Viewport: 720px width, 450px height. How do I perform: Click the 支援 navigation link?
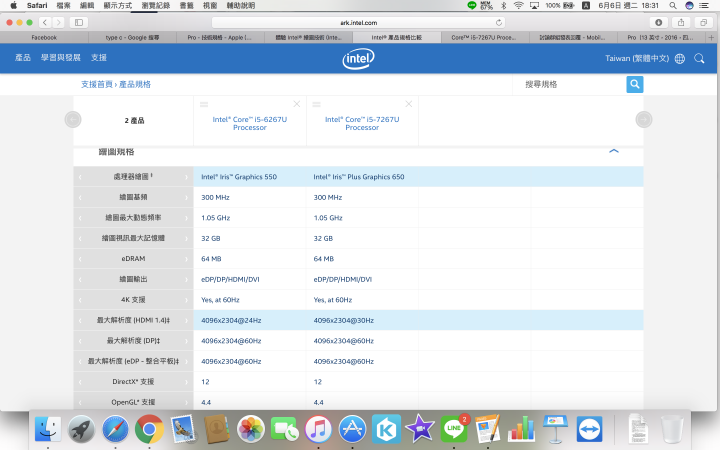coord(99,57)
